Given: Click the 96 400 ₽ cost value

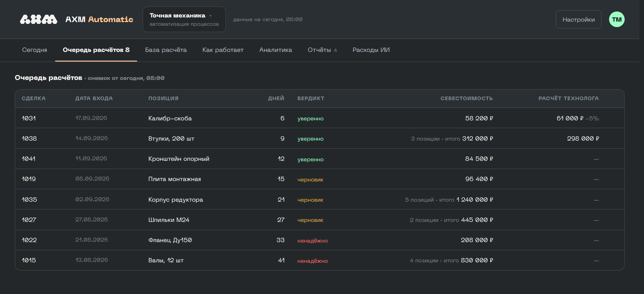Looking at the screenshot, I should pyautogui.click(x=479, y=179).
